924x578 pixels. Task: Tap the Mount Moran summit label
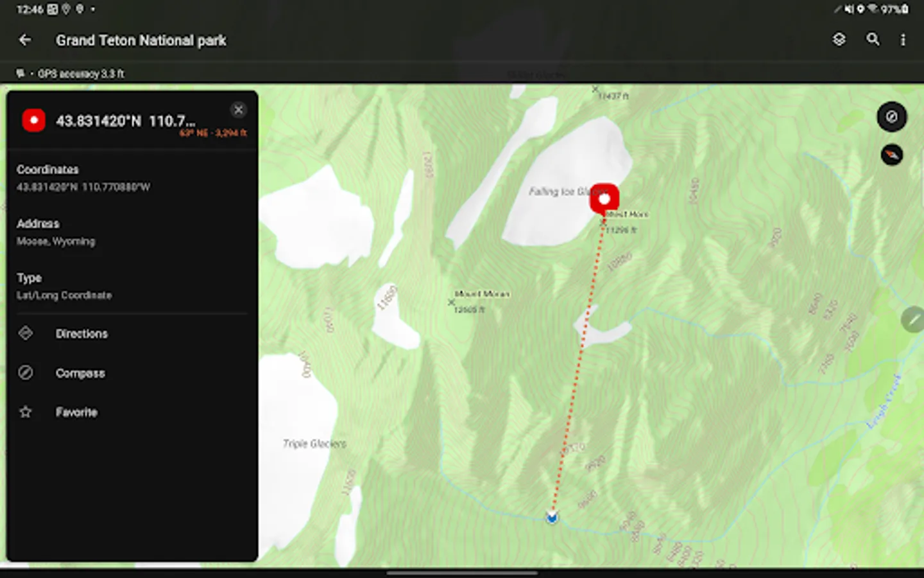pos(482,294)
